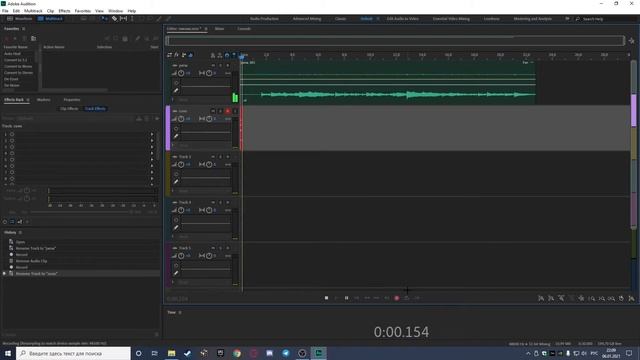
Task: Select the Auto Heal favorite
Action: [12, 53]
